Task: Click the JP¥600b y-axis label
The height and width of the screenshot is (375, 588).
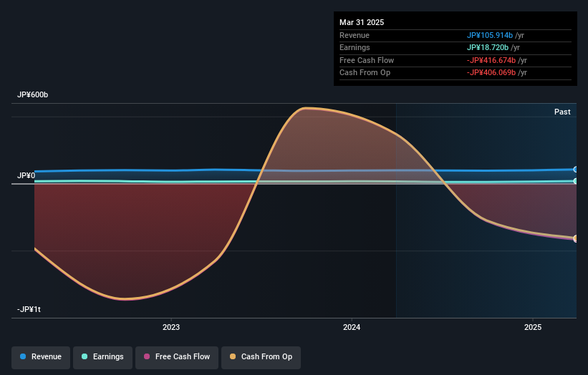Action: [33, 94]
